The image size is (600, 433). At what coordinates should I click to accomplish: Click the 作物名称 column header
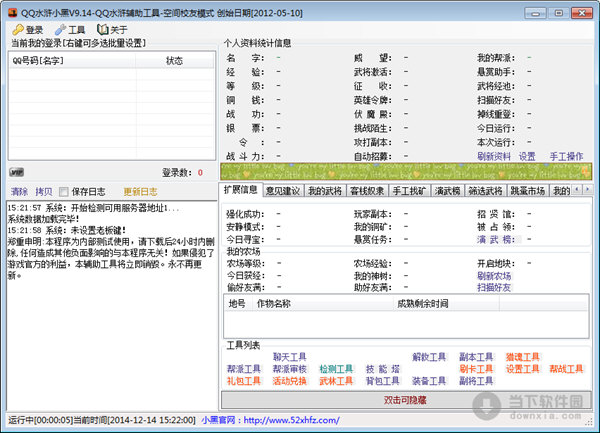(321, 304)
